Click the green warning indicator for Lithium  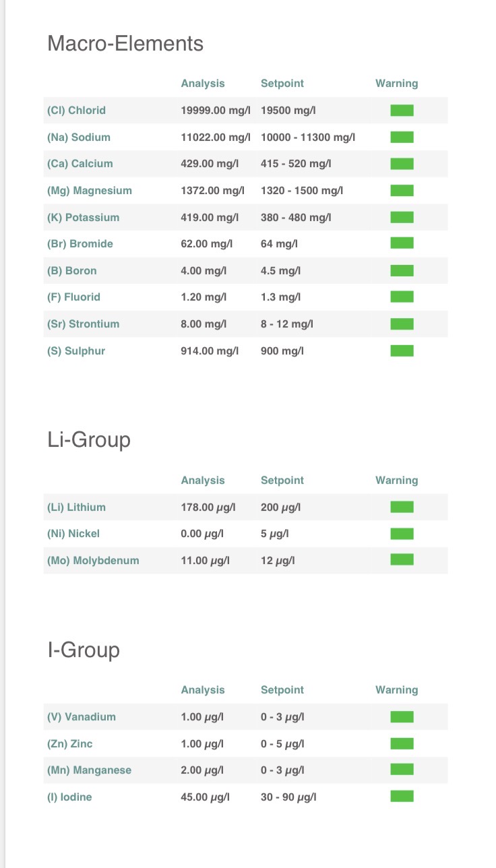click(x=402, y=507)
